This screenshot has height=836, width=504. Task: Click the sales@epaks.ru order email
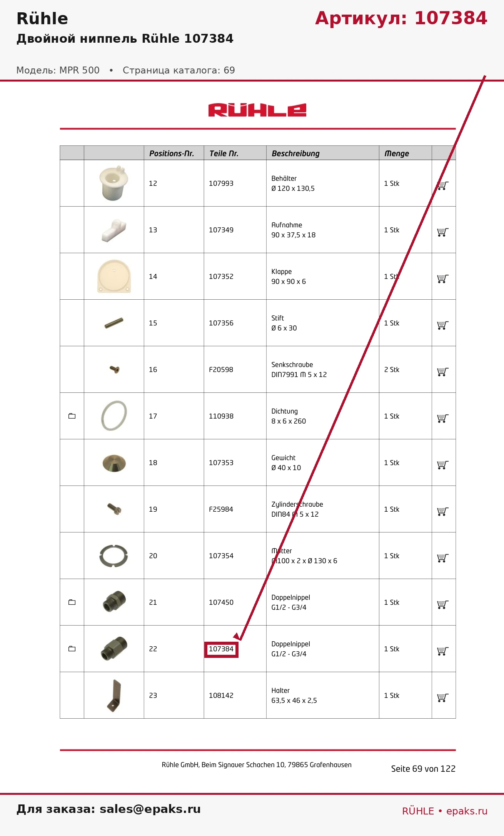[150, 809]
